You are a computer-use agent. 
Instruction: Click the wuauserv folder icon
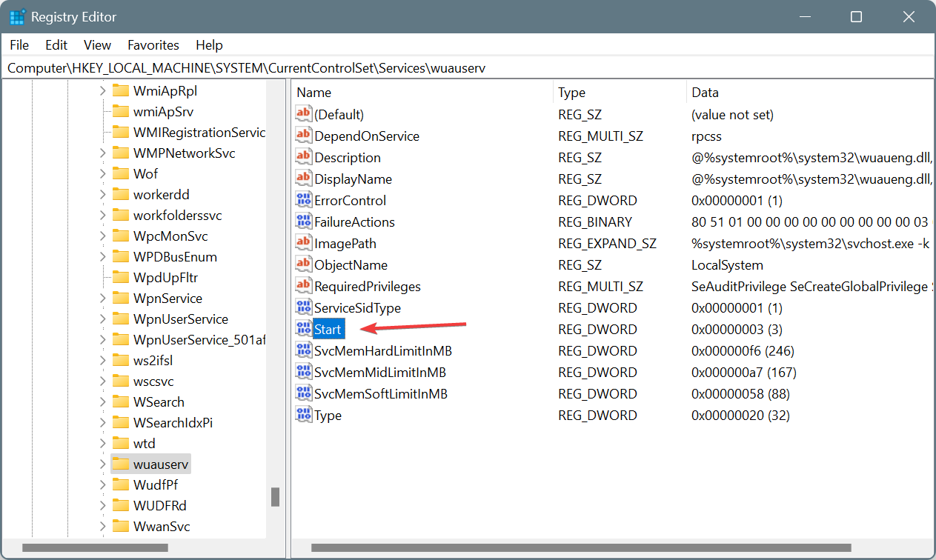[x=120, y=464]
